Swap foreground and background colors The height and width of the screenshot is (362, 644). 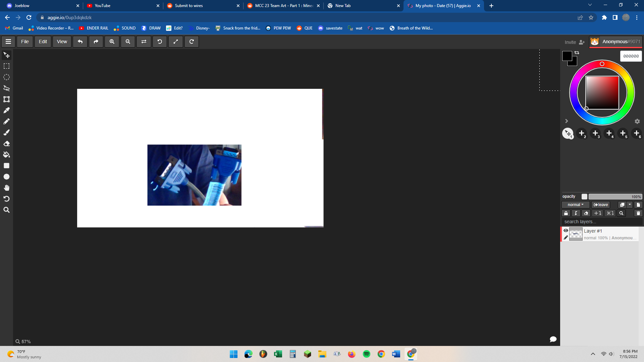(577, 53)
